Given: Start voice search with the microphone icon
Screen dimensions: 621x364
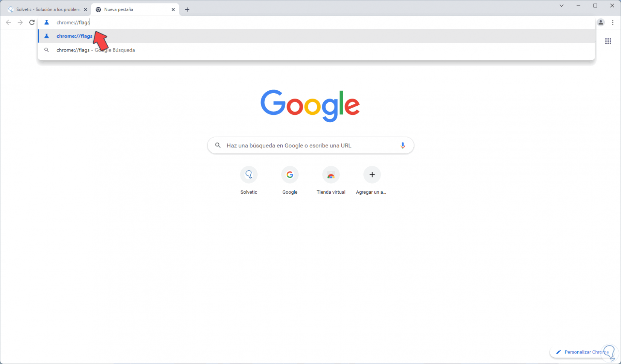Looking at the screenshot, I should [402, 146].
